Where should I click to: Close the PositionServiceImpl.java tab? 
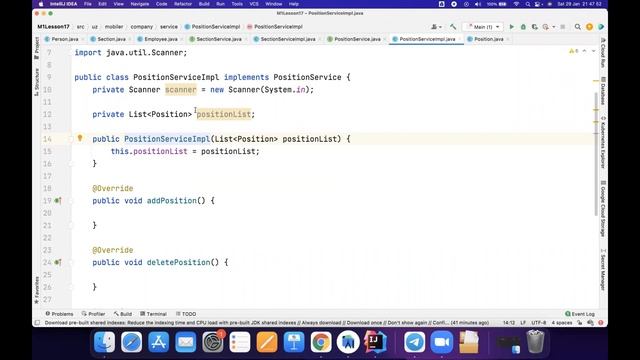(x=460, y=39)
